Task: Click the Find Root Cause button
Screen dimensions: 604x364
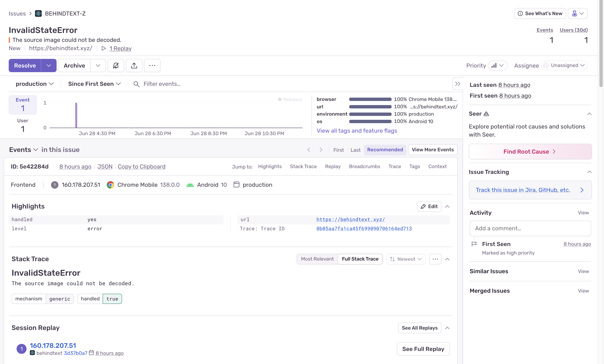Action: [530, 152]
